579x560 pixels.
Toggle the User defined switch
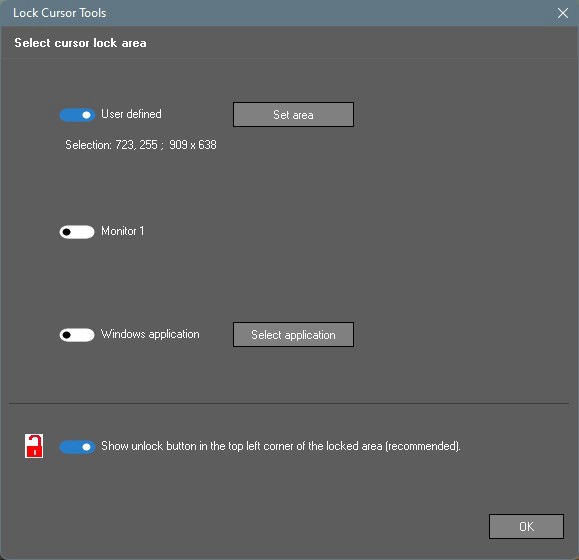pyautogui.click(x=77, y=115)
